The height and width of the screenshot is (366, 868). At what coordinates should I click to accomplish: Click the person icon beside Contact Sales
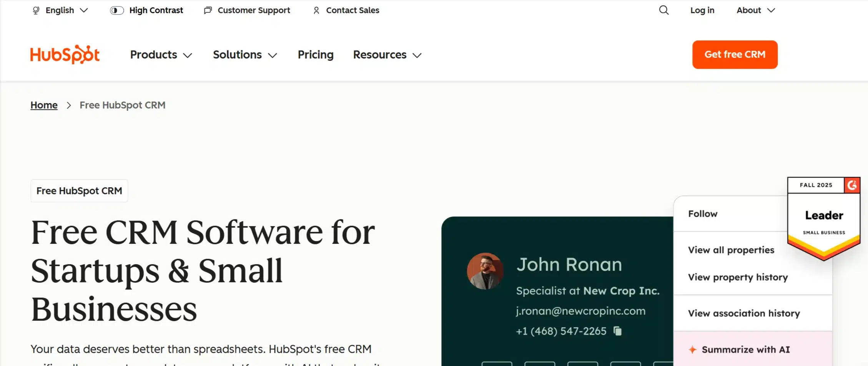316,10
